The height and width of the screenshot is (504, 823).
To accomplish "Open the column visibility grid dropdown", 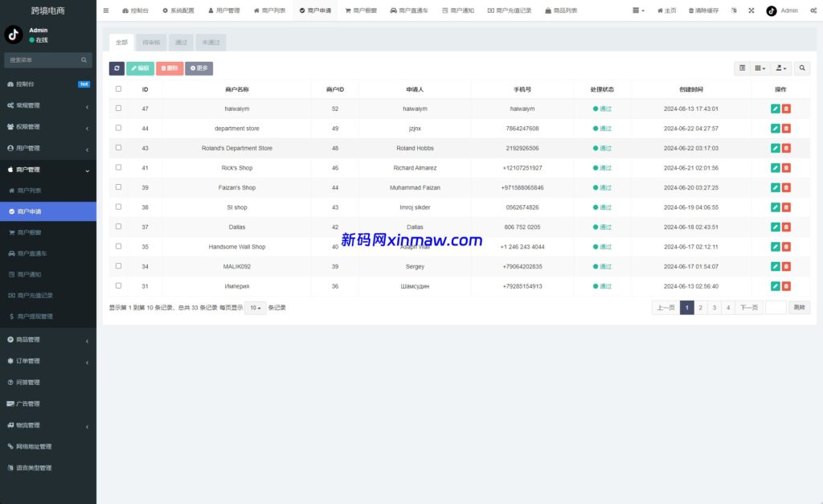I will (758, 68).
